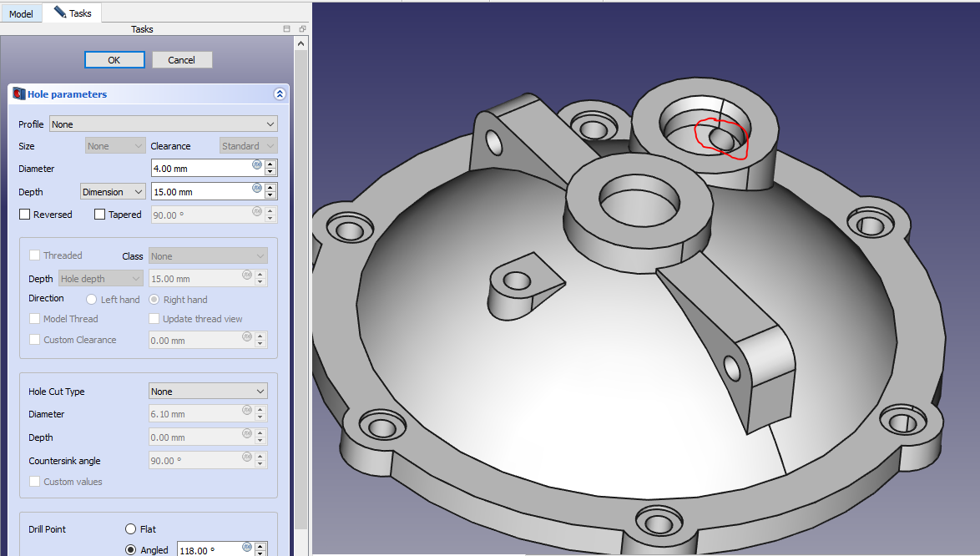Decrease Depth value with the down arrow
Viewport: 980px width, 556px height.
click(270, 196)
